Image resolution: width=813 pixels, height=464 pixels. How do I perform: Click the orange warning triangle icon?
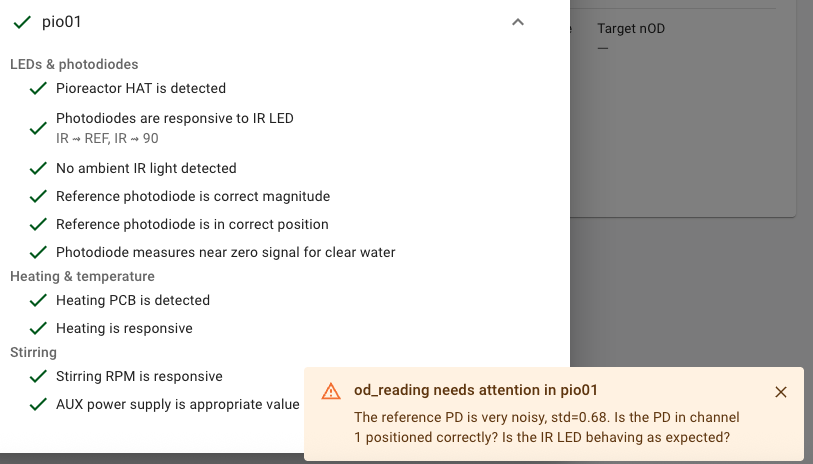pyautogui.click(x=331, y=391)
